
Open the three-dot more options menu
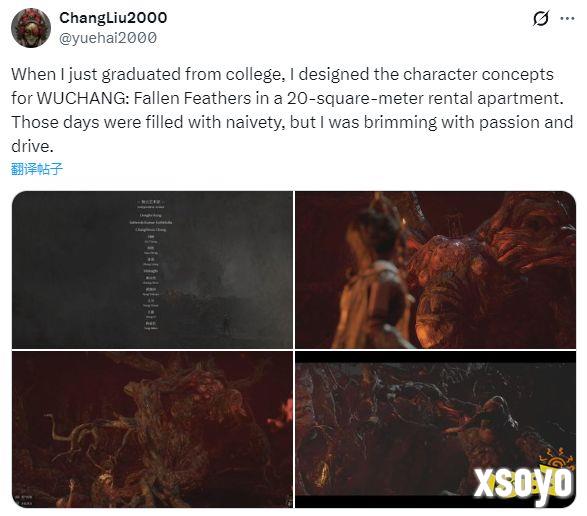567,18
